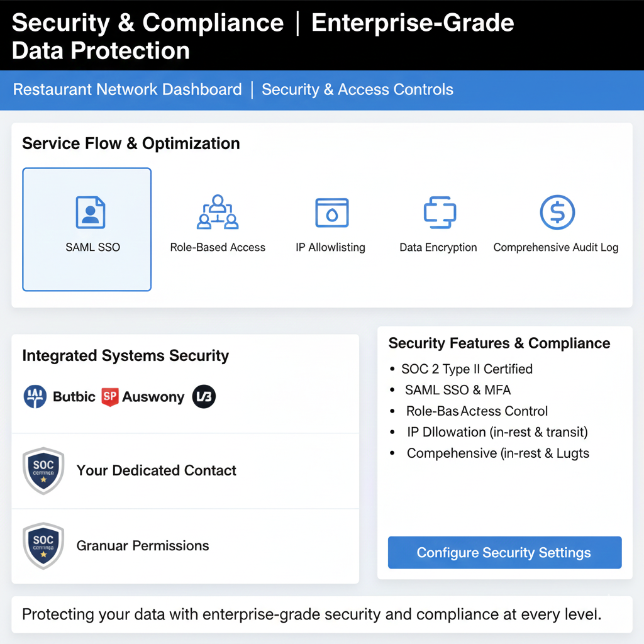Click SOC shield beside Granuar Permissions
The image size is (644, 644).
(x=43, y=546)
